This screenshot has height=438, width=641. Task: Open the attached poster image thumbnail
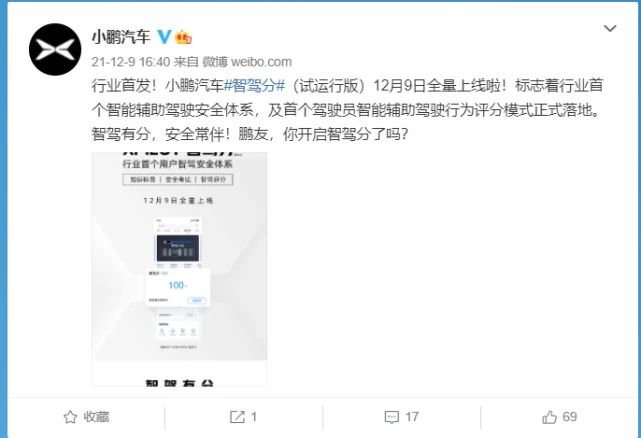pyautogui.click(x=179, y=269)
